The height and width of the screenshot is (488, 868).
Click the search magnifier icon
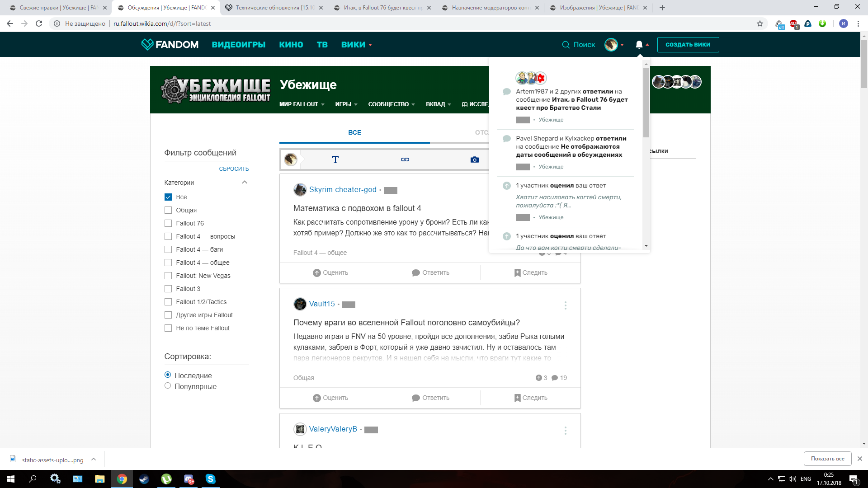point(566,45)
